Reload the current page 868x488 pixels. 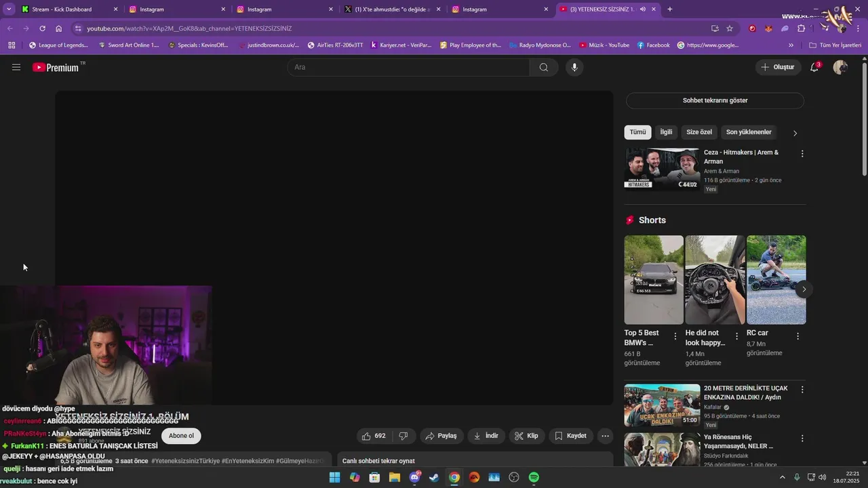tap(42, 28)
